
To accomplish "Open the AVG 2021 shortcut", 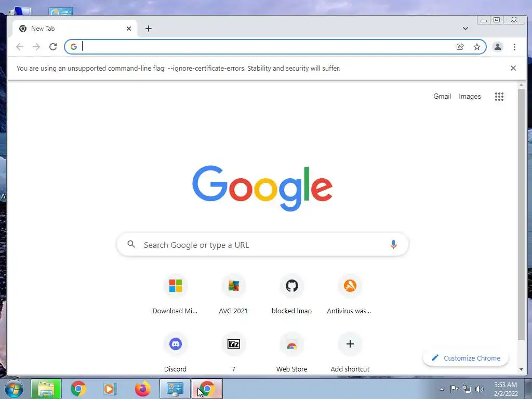I will (x=233, y=295).
